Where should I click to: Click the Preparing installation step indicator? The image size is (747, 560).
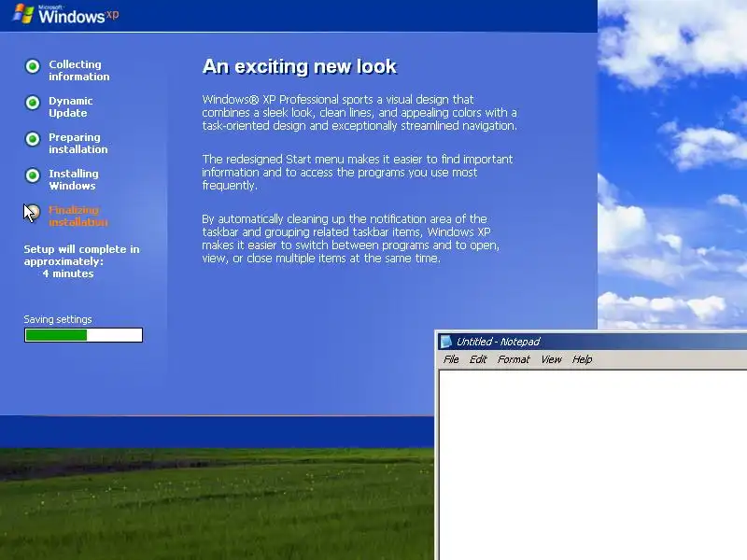(x=33, y=139)
